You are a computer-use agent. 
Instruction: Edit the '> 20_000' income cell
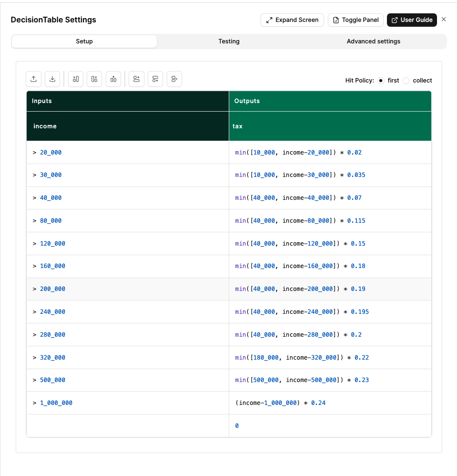coord(128,153)
